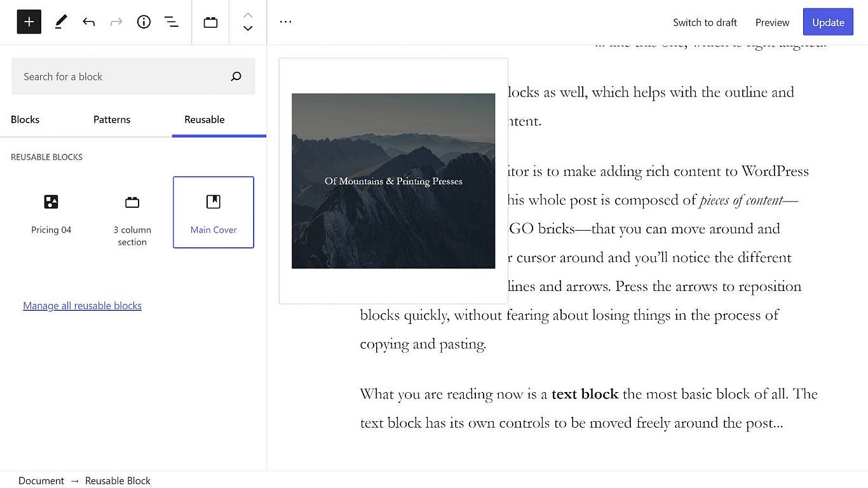Click the move down chevron
Viewport: 868px width, 488px height.
248,29
